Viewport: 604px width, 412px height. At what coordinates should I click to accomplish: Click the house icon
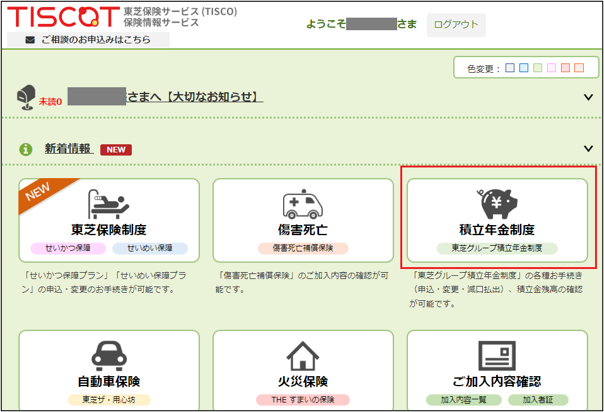click(x=303, y=356)
